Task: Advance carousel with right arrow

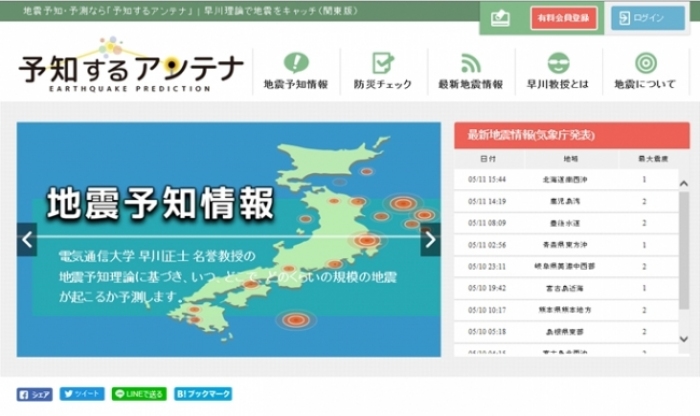Action: [430, 240]
